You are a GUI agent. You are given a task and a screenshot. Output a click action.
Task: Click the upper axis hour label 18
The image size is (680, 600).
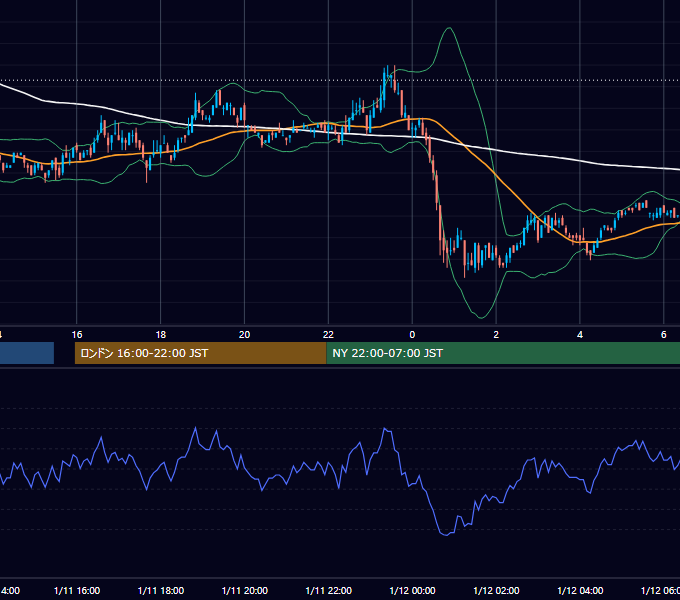click(x=160, y=334)
